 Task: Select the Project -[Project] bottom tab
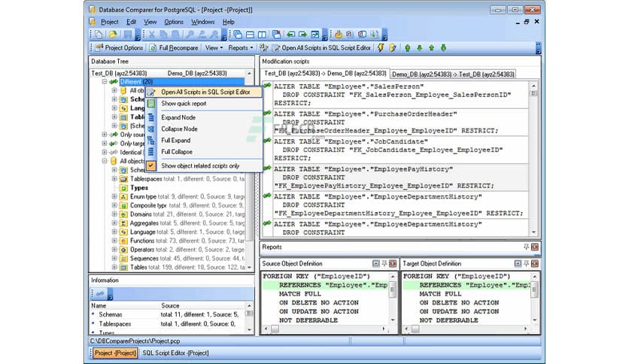pyautogui.click(x=115, y=353)
